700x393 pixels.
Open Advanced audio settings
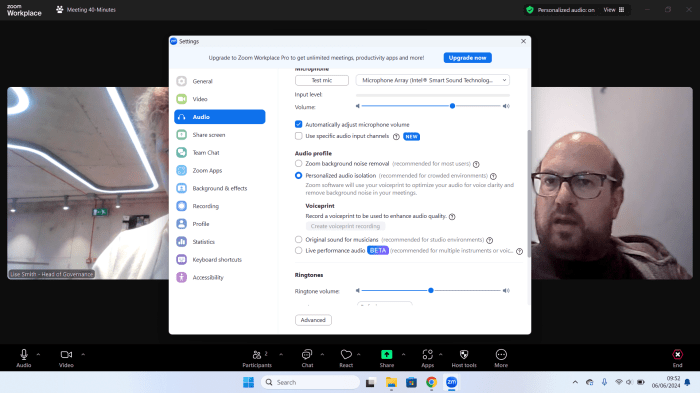(313, 320)
